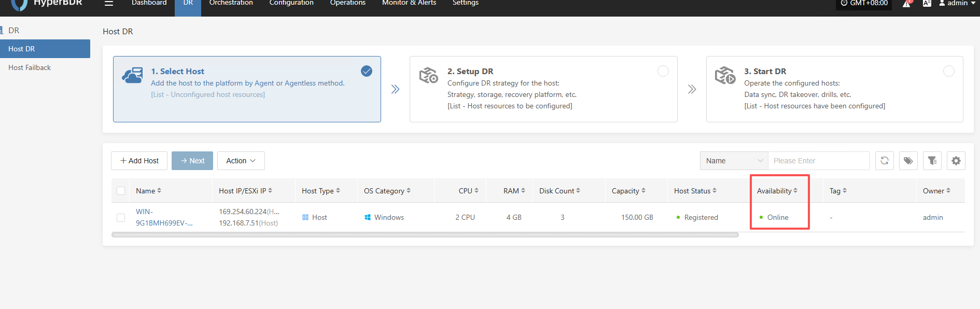The height and width of the screenshot is (309, 980).
Task: Open the table column settings gear
Action: [956, 161]
